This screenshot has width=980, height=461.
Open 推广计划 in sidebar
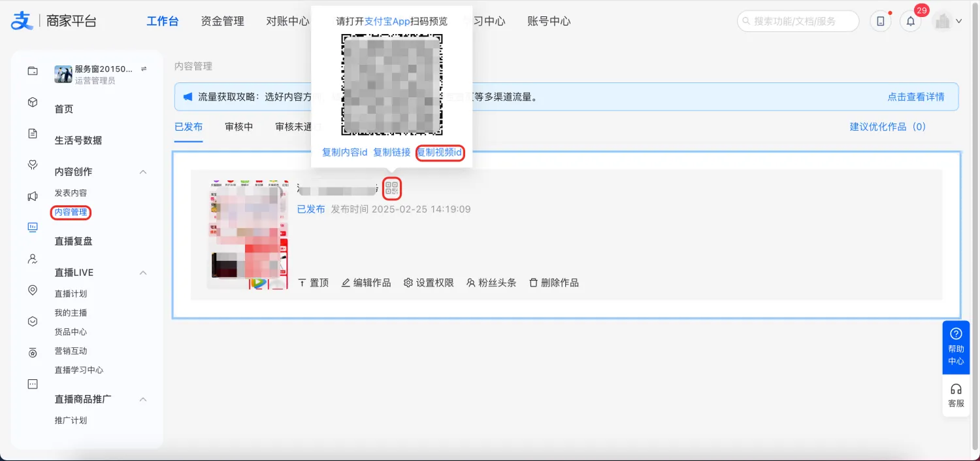71,420
